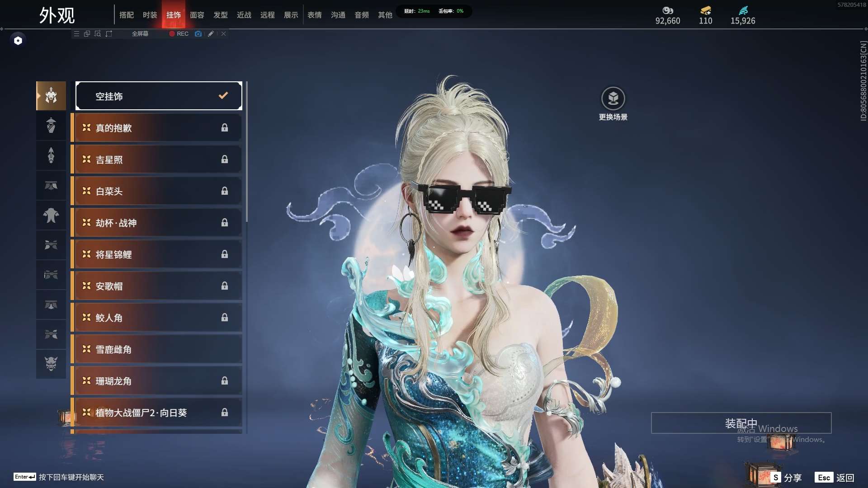Open the waist ornament category icon
Viewport: 868px width, 488px height.
[51, 186]
